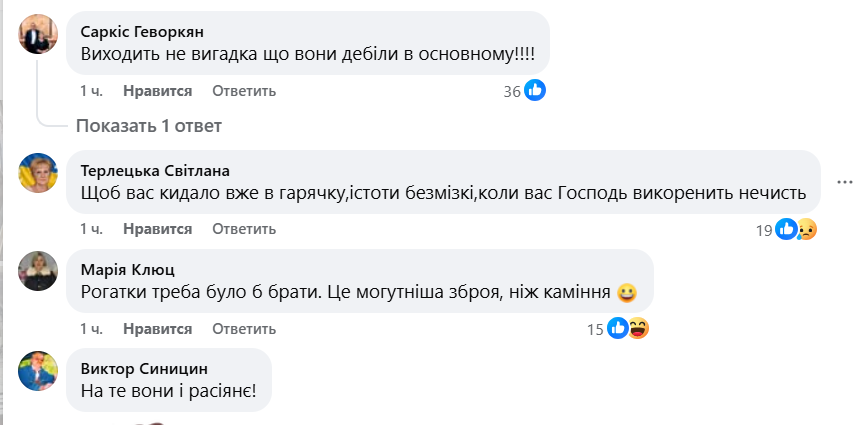Reply to Марія Клюц's comment
This screenshot has height=425, width=863.
(x=243, y=328)
